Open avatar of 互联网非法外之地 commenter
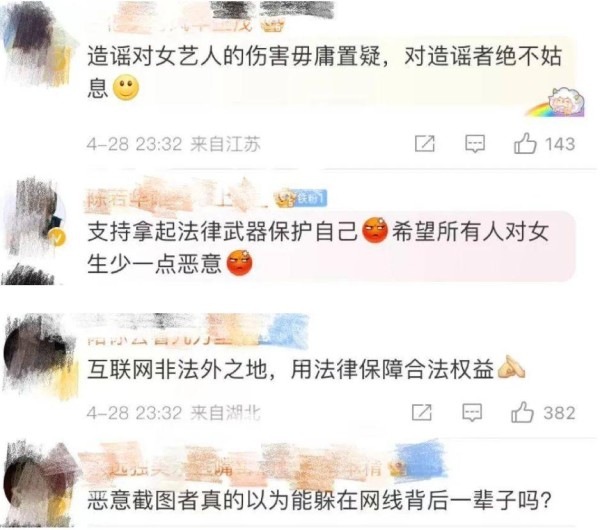The image size is (600, 530). (38, 355)
